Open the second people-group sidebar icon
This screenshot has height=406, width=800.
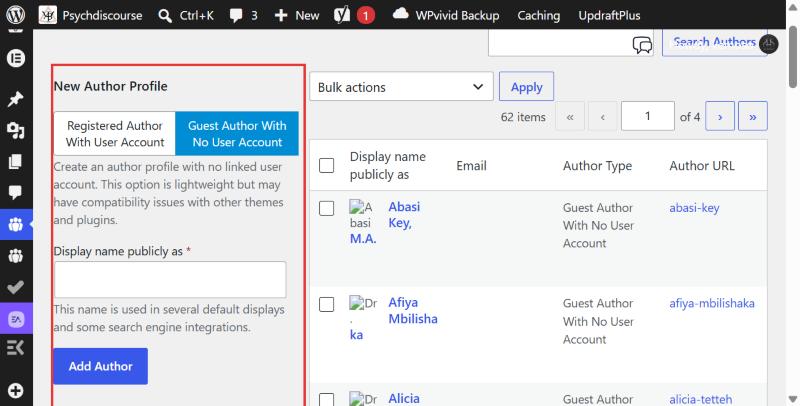(x=16, y=256)
